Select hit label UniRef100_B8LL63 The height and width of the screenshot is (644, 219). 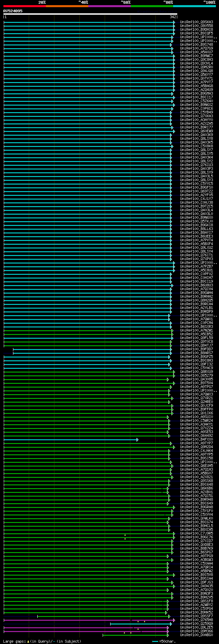[x=196, y=229]
